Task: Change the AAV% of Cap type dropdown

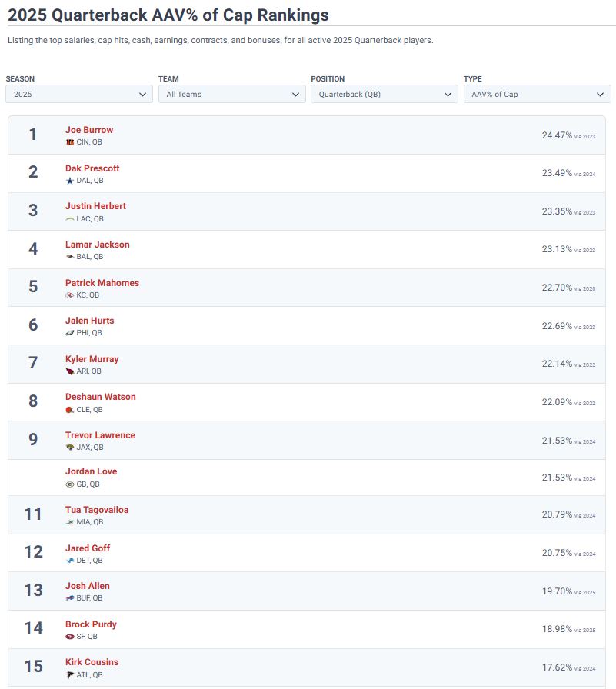Action: click(x=536, y=94)
